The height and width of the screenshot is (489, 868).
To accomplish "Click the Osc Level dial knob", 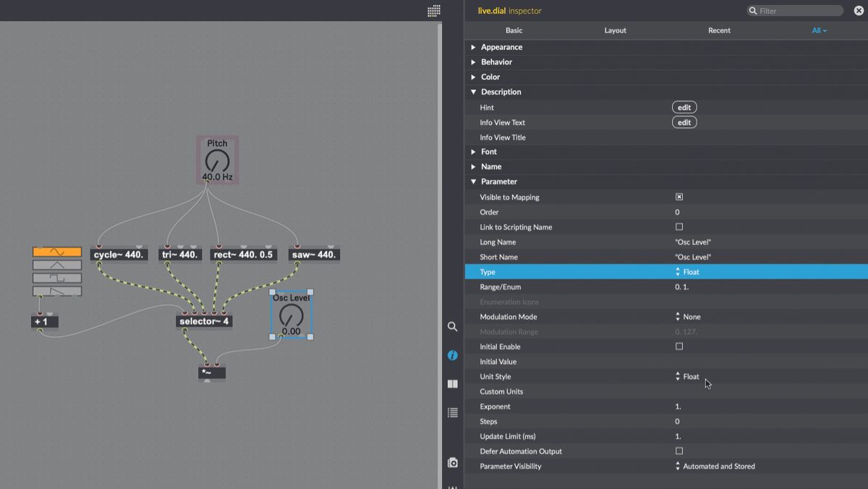I will coord(291,315).
